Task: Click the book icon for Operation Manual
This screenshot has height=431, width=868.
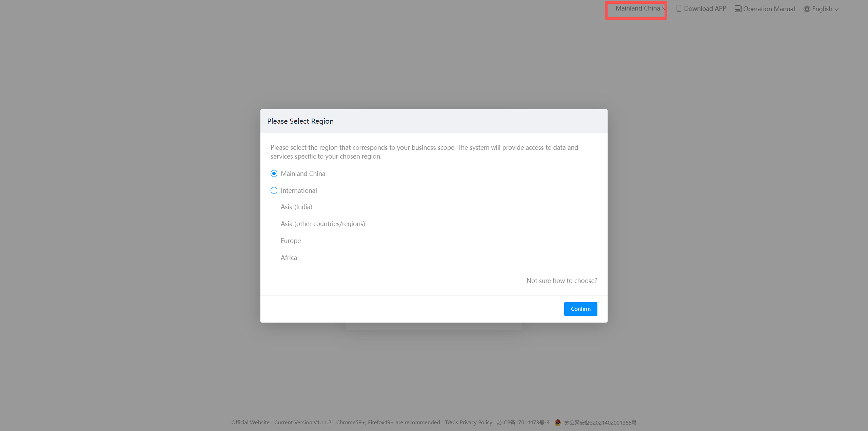Action: point(738,9)
